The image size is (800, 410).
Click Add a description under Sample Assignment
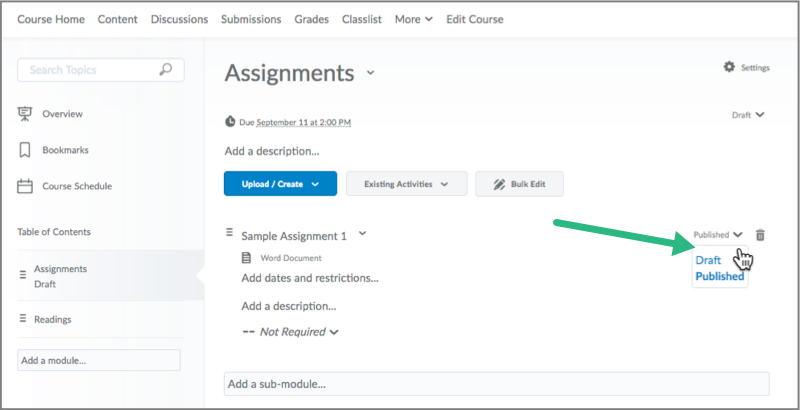[289, 306]
